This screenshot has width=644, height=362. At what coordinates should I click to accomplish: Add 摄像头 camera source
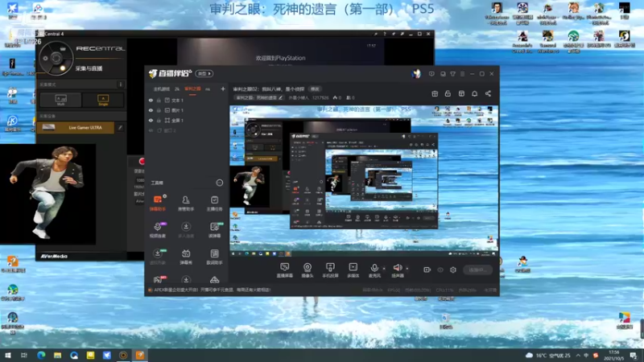(308, 270)
